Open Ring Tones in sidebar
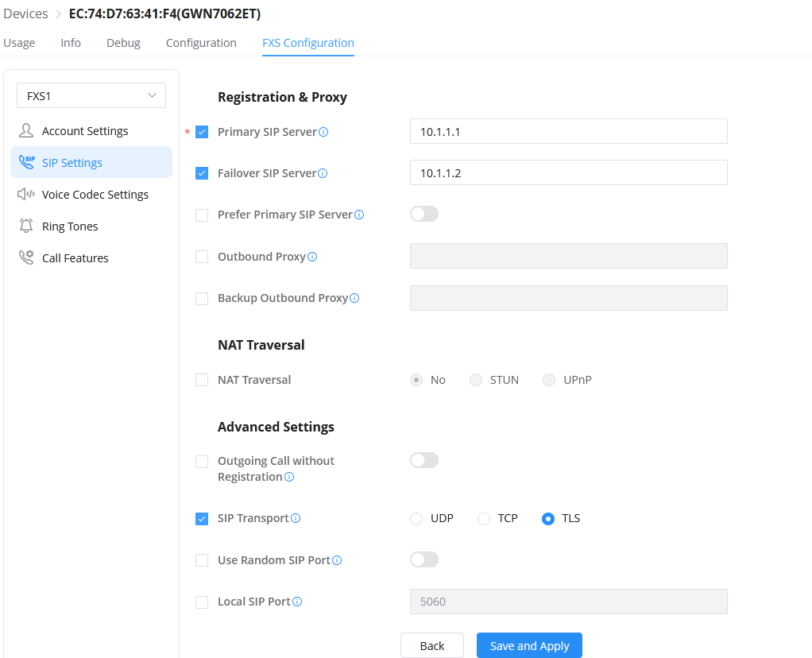The width and height of the screenshot is (812, 658). [x=91, y=226]
